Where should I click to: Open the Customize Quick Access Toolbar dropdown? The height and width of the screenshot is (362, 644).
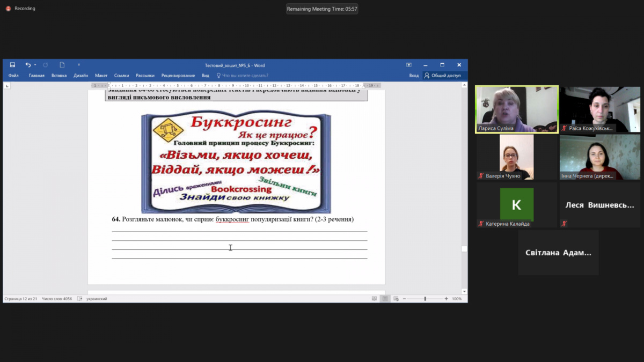click(78, 65)
